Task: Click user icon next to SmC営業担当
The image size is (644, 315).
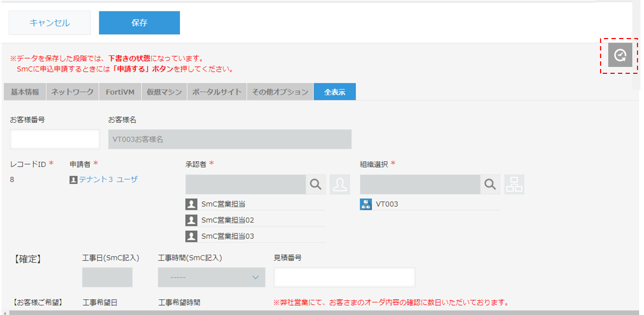Action: coord(190,204)
